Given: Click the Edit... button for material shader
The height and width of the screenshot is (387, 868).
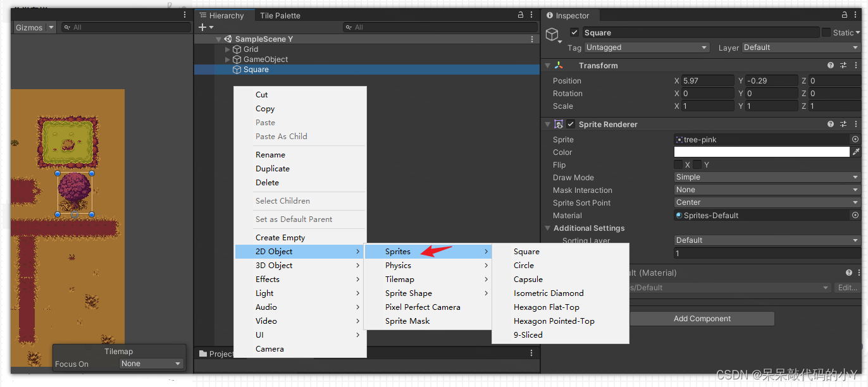Looking at the screenshot, I should [x=848, y=288].
